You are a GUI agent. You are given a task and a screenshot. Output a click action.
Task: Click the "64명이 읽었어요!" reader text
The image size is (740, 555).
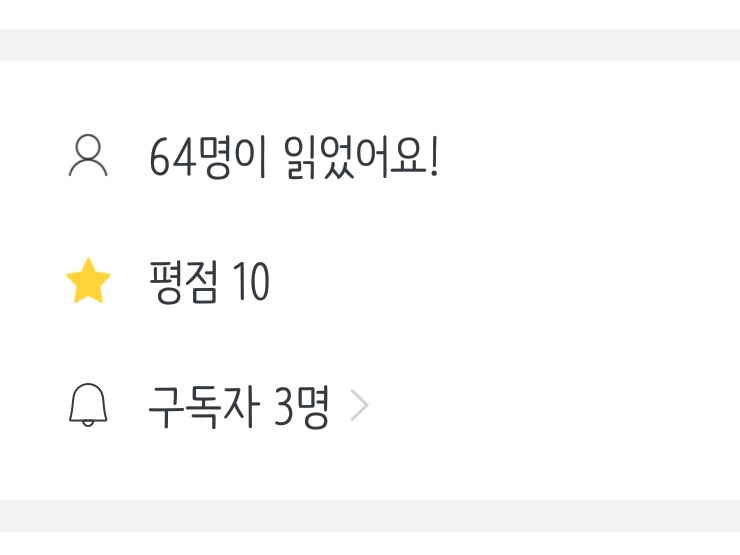pos(293,158)
